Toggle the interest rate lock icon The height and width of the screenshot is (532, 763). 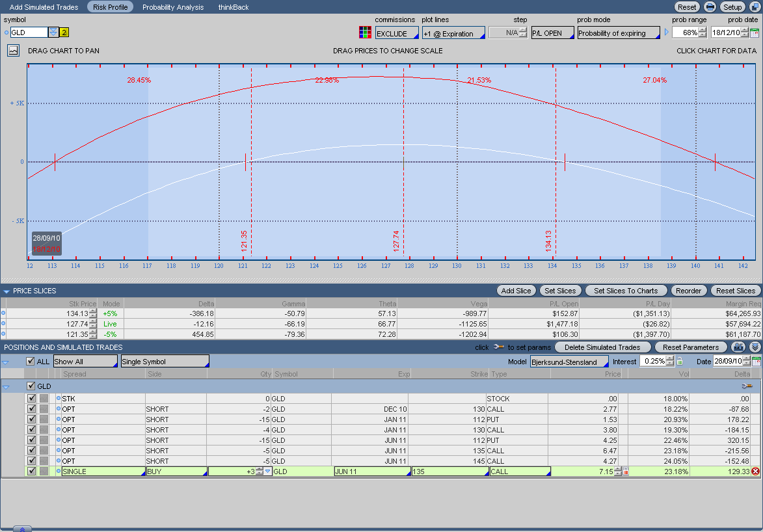680,362
